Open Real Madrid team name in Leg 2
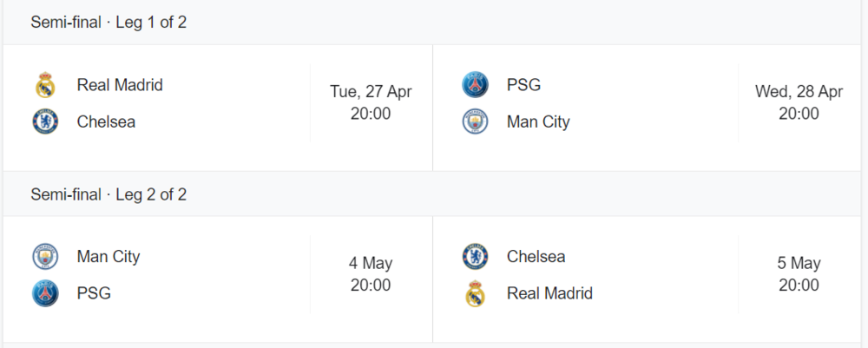Image resolution: width=868 pixels, height=348 pixels. [549, 293]
